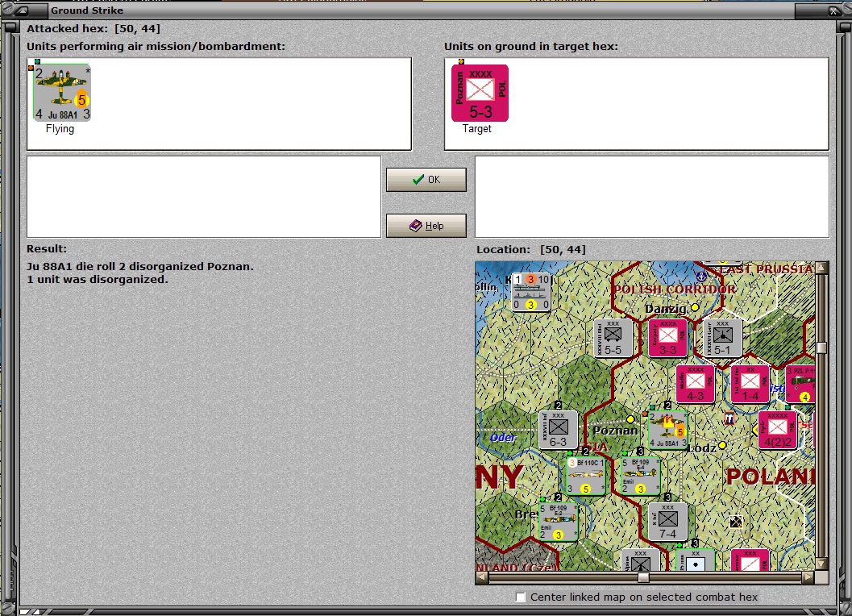Viewport: 852px width, 616px height.
Task: Select the Polish 4-3 Modlin army counter
Action: click(696, 384)
